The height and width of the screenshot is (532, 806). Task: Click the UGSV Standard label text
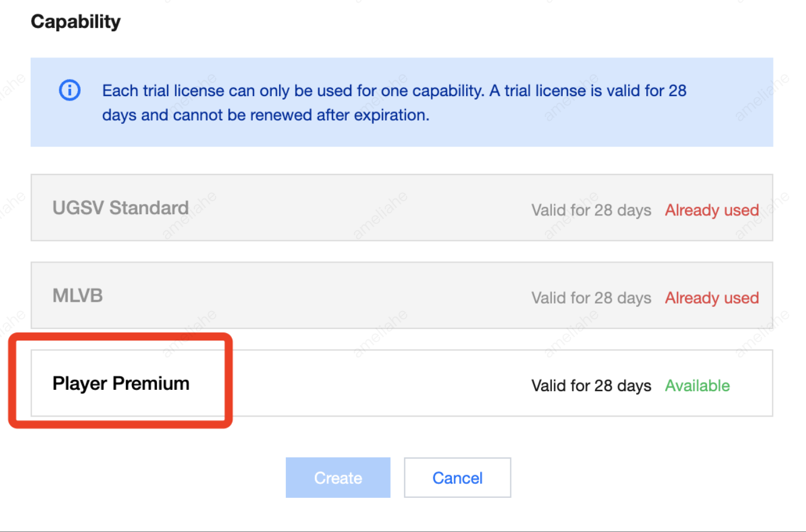pos(121,208)
